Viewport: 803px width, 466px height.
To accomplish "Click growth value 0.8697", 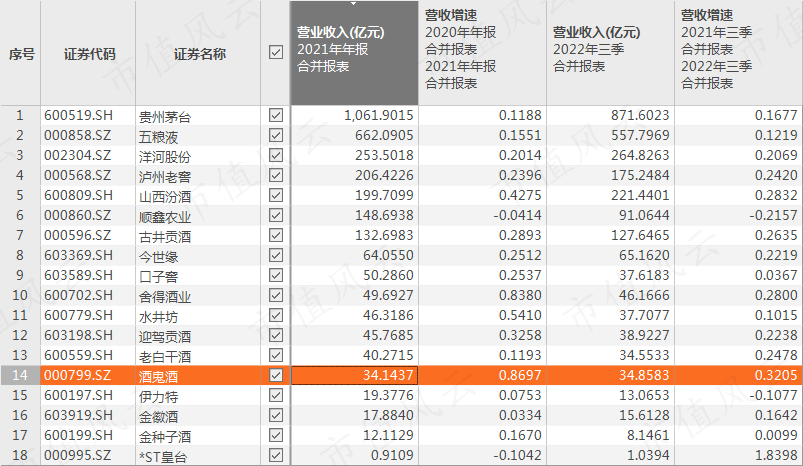I will 520,375.
